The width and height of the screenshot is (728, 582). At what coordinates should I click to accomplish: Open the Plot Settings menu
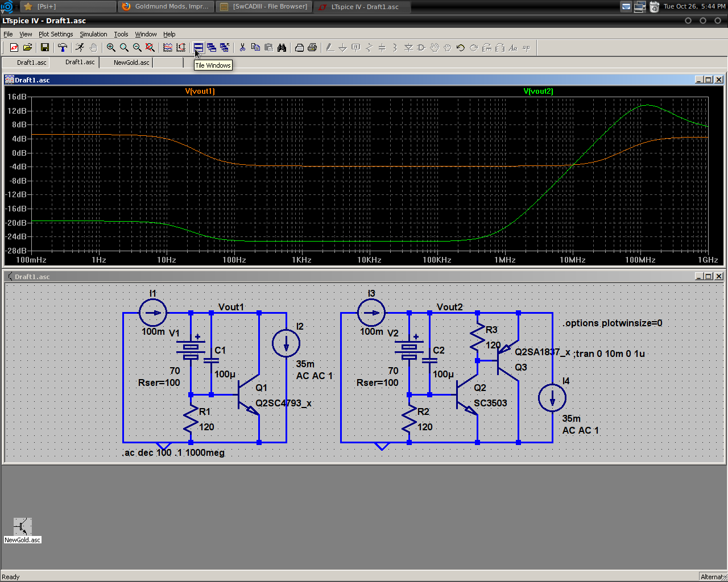[x=56, y=34]
